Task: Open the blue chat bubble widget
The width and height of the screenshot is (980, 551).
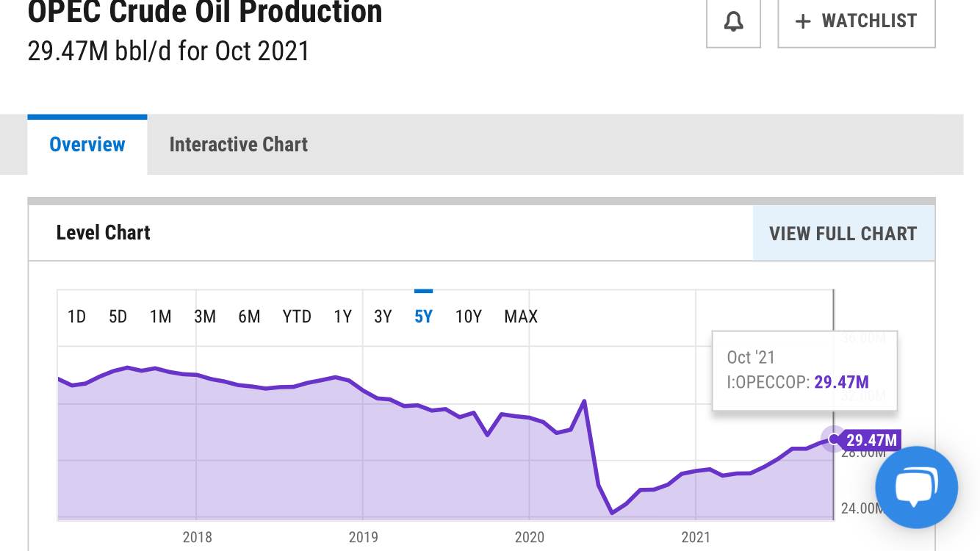Action: coord(916,487)
